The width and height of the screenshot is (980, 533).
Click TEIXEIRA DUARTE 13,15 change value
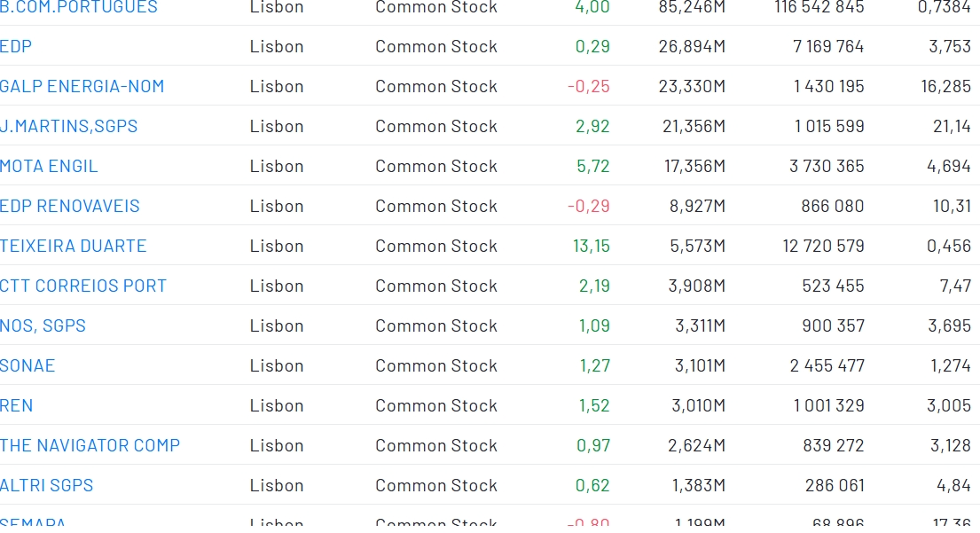tap(592, 246)
